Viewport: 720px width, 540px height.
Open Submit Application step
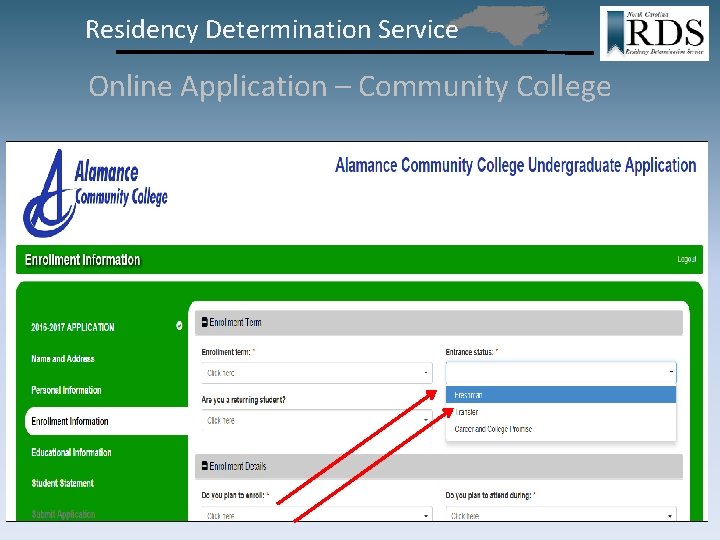click(x=63, y=514)
